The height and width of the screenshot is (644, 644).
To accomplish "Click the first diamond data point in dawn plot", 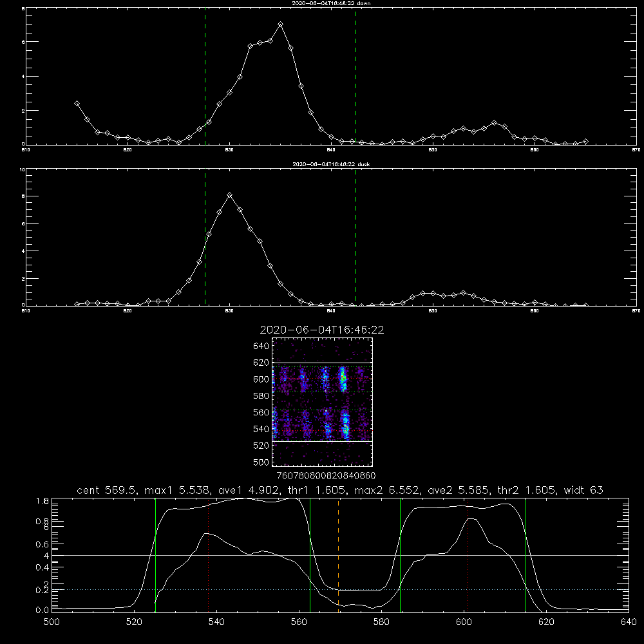I will coord(77,104).
